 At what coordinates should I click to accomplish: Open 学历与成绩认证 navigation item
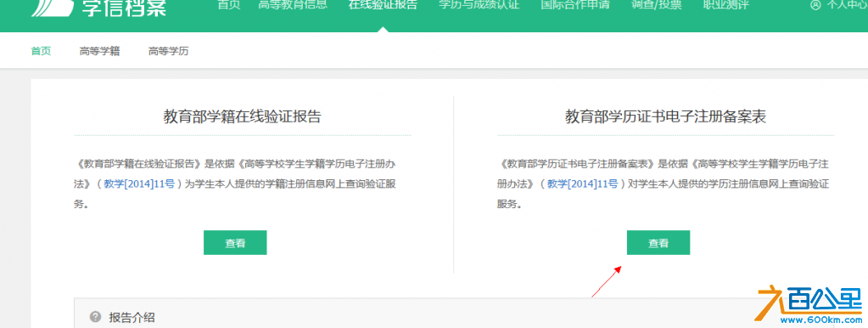point(479,5)
